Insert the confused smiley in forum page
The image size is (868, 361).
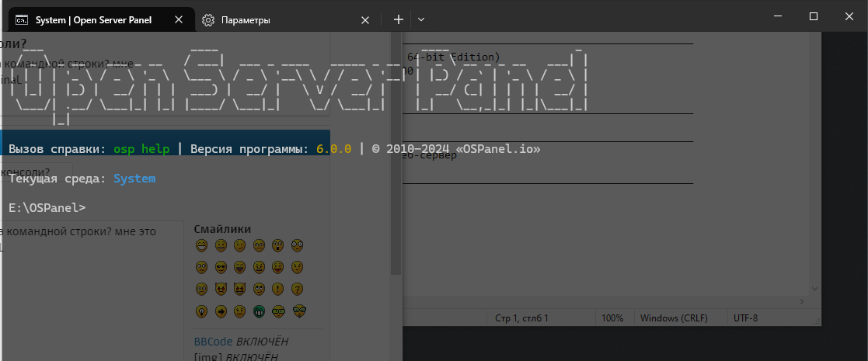tap(202, 267)
